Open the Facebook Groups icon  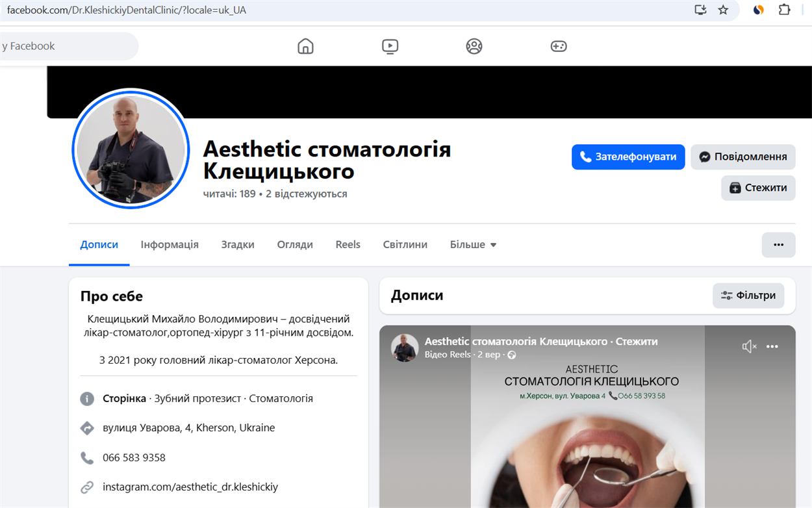[474, 46]
